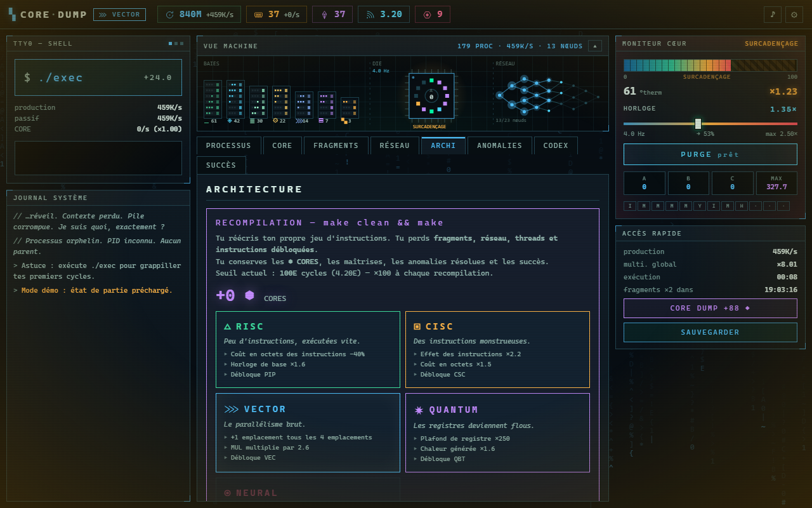Click the Y instruction slot
Screen dimensions: 812x508
tap(700, 206)
